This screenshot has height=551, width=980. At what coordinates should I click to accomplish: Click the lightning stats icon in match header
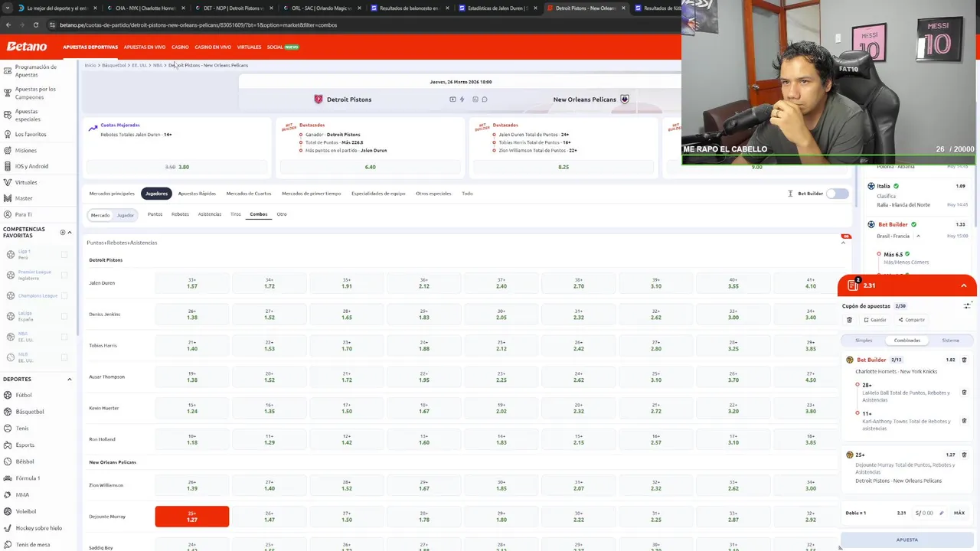[x=462, y=99]
